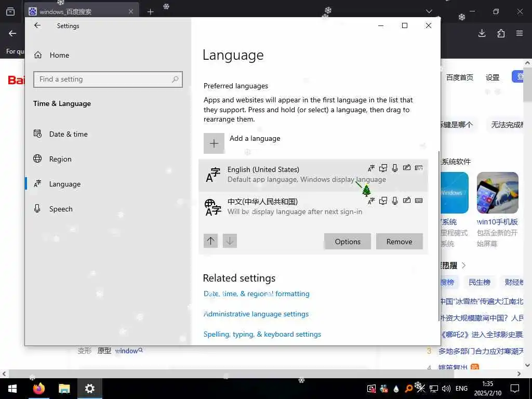532x399 pixels.
Task: Click the Settings back arrow
Action: (37, 25)
